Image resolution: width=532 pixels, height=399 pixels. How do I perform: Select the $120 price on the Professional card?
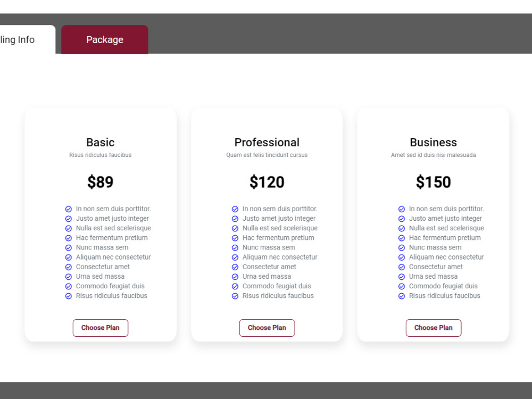(267, 182)
